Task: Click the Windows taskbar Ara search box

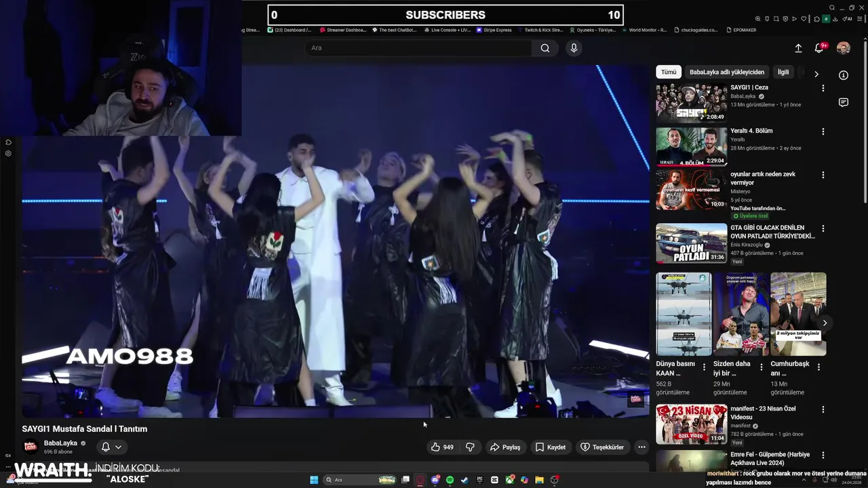Action: click(x=360, y=480)
